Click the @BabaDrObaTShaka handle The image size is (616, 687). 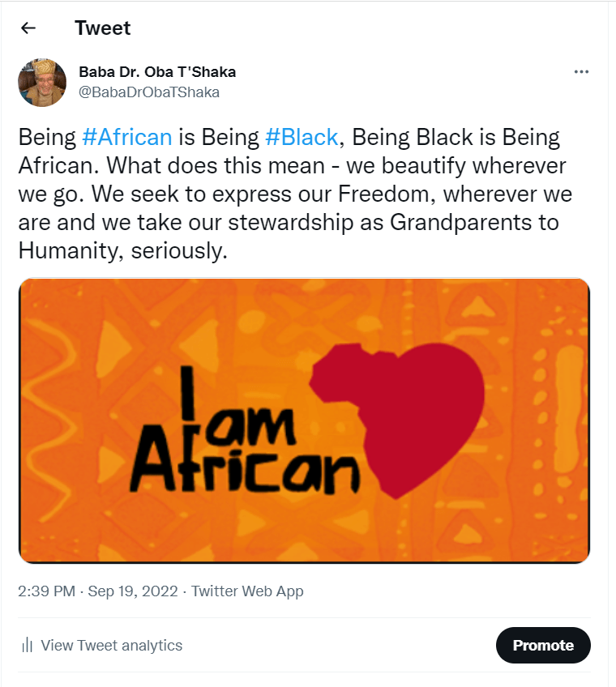[149, 92]
